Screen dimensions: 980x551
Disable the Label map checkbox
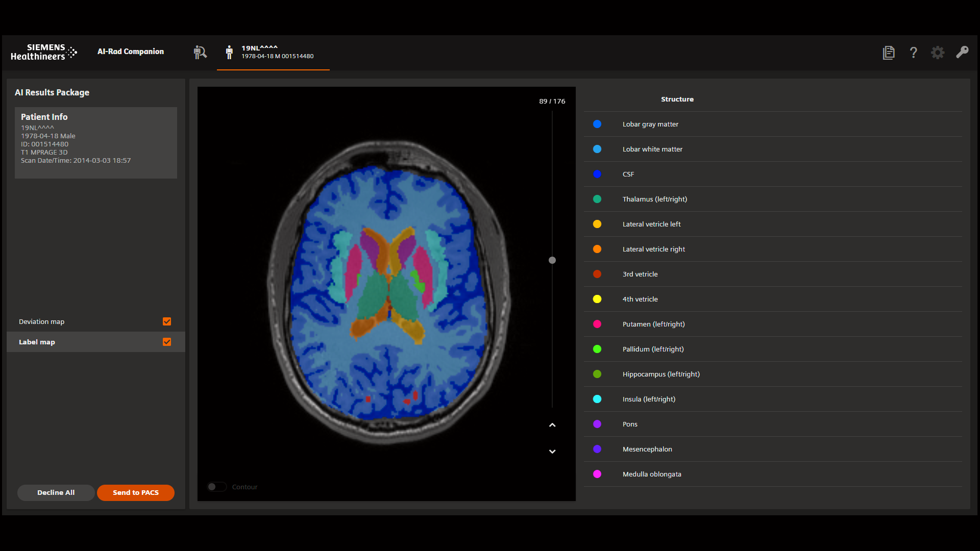tap(167, 342)
